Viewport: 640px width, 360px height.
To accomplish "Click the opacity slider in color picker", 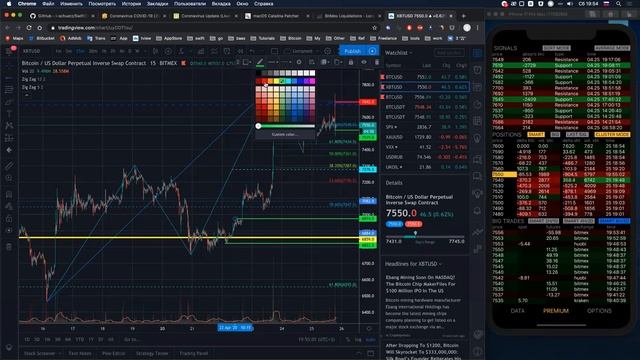I will 286,126.
